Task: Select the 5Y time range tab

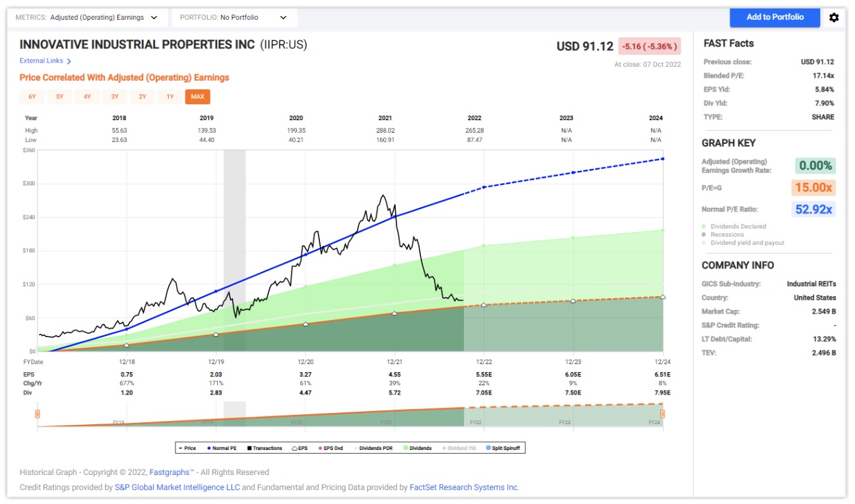Action: point(59,97)
